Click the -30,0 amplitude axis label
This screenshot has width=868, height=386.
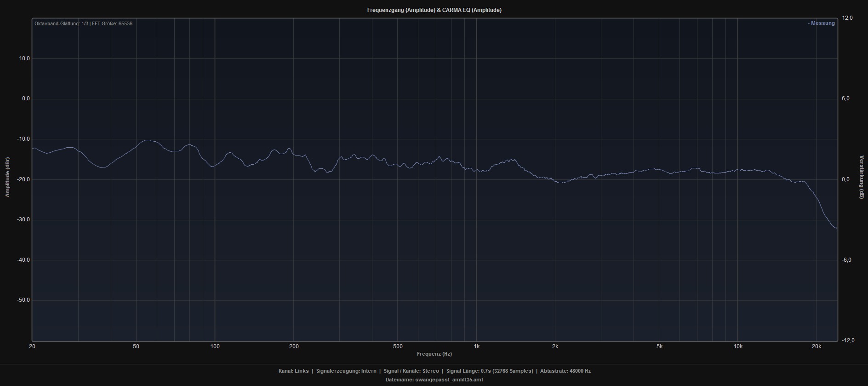pos(23,219)
